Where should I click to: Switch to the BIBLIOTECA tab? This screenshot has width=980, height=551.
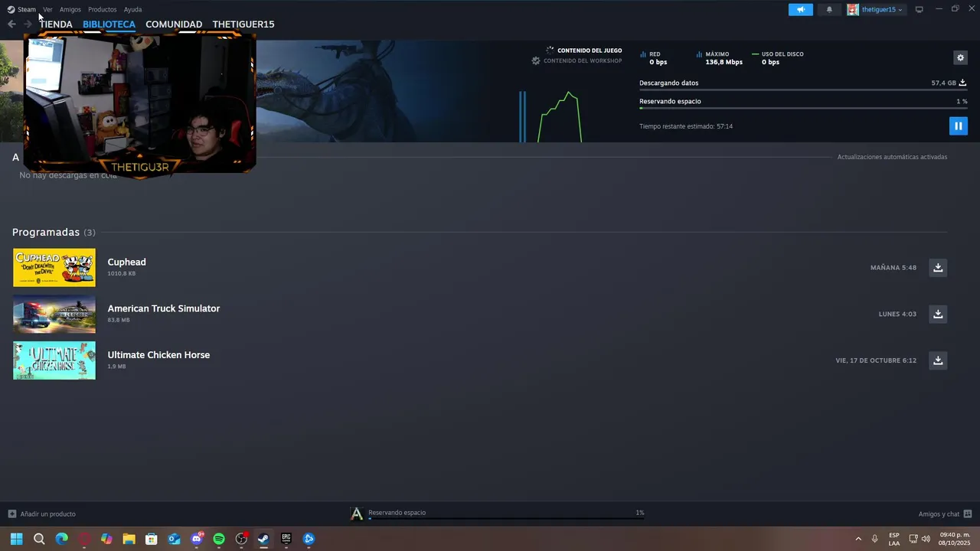(x=109, y=24)
